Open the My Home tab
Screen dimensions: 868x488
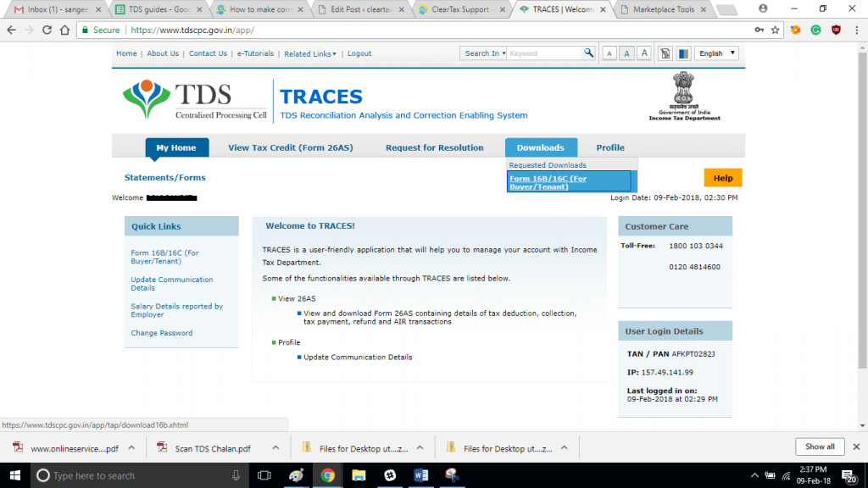pyautogui.click(x=176, y=147)
